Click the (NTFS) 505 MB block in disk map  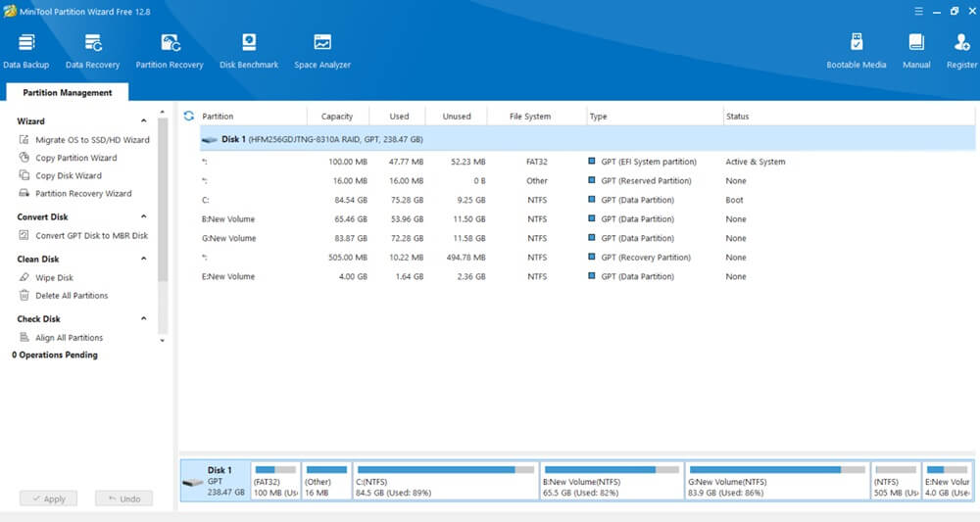[896, 480]
